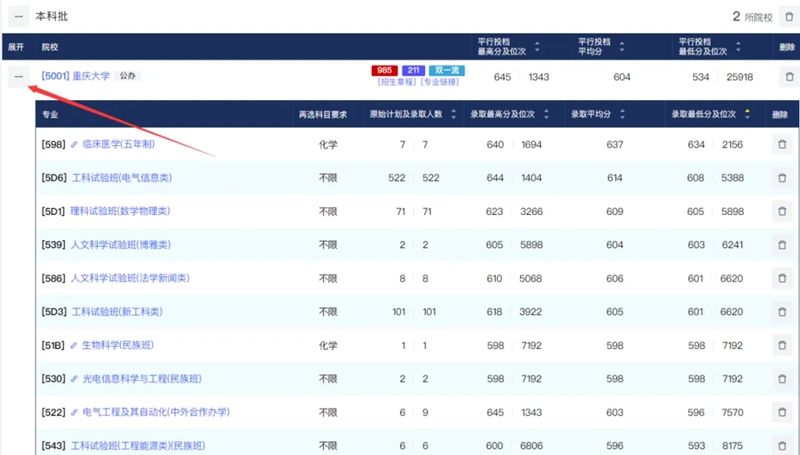
Task: Collapse the 重庆大学 school row
Action: click(x=18, y=77)
